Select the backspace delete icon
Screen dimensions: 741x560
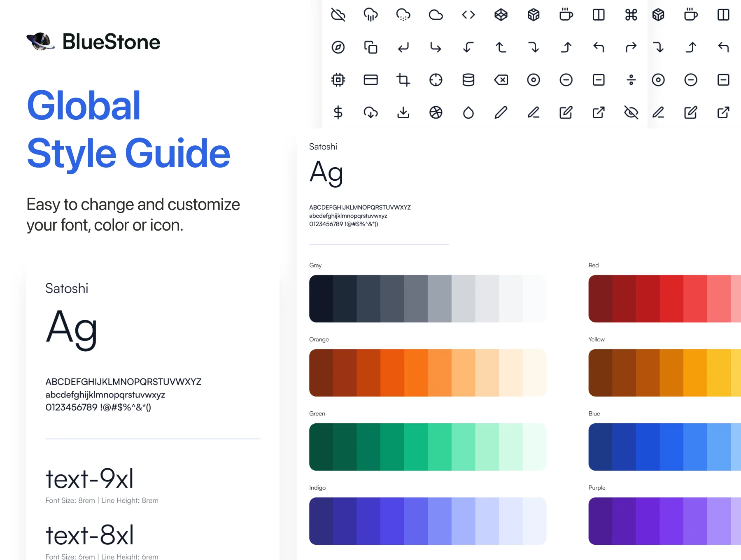501,80
